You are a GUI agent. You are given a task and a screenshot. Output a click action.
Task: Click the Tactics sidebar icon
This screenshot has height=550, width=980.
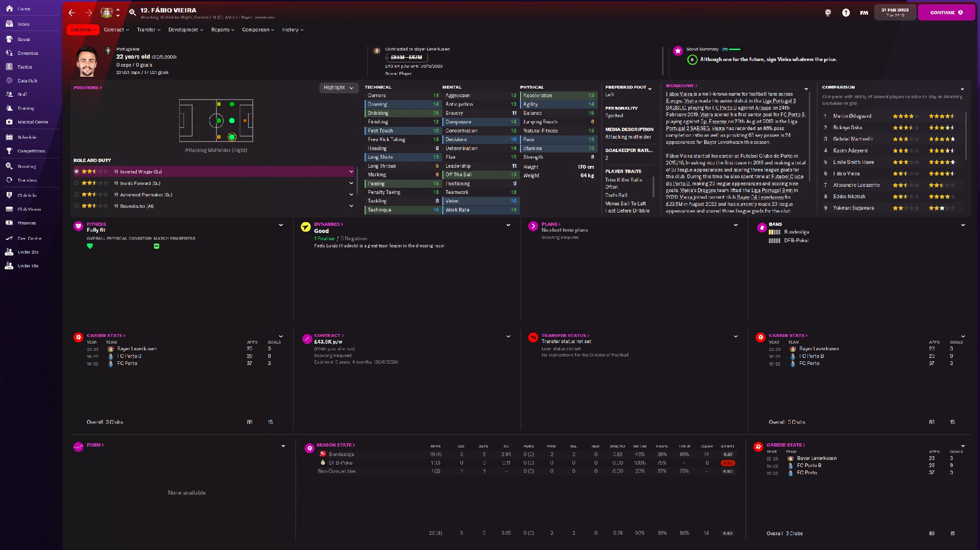point(9,67)
